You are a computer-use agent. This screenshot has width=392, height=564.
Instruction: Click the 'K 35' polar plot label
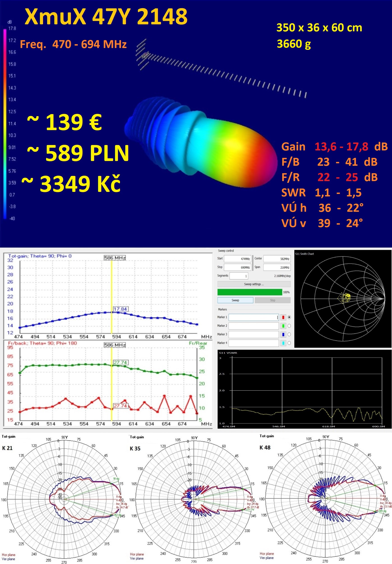click(135, 449)
